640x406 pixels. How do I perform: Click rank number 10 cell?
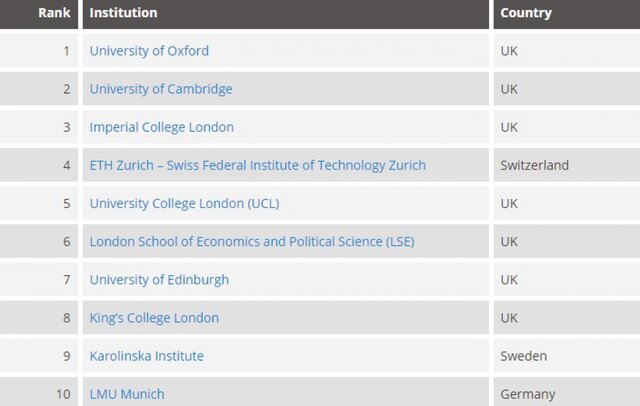39,392
